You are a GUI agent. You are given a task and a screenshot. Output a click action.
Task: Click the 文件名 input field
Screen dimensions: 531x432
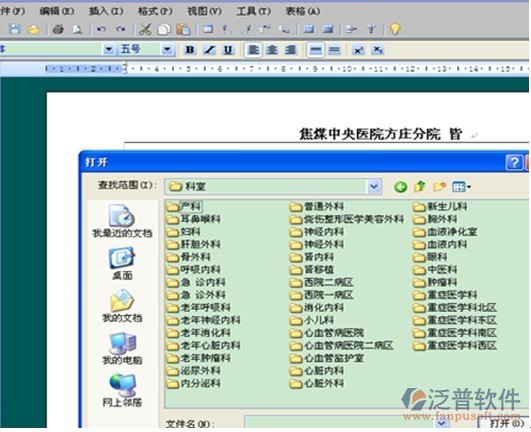pos(339,423)
